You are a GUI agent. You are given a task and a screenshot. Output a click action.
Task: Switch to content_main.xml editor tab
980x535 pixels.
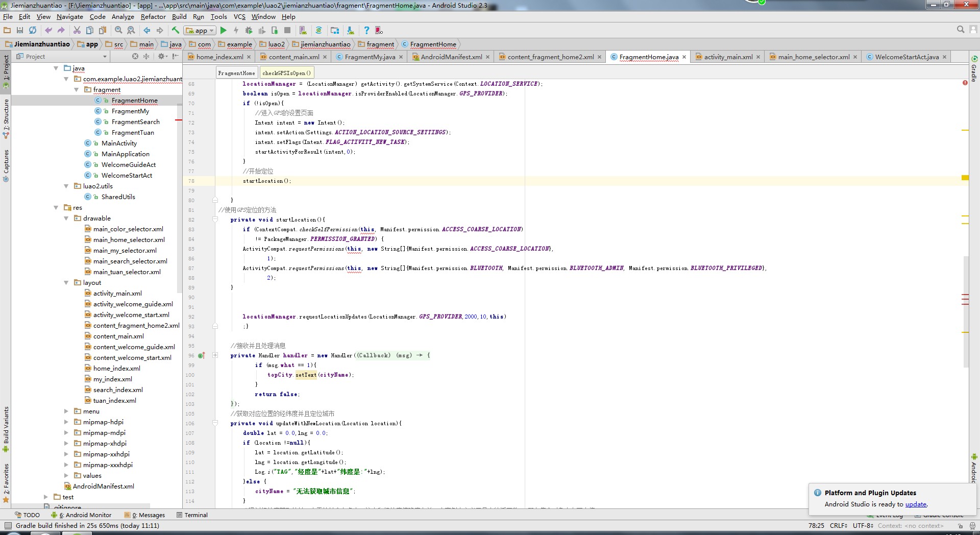[293, 57]
